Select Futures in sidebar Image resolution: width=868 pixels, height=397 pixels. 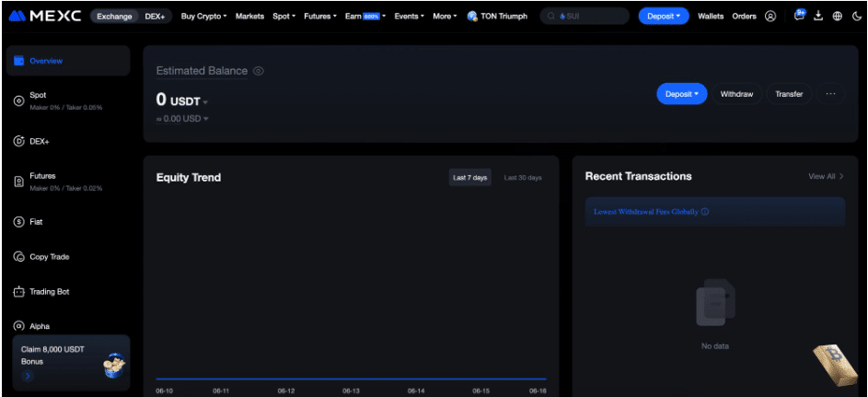coord(68,181)
